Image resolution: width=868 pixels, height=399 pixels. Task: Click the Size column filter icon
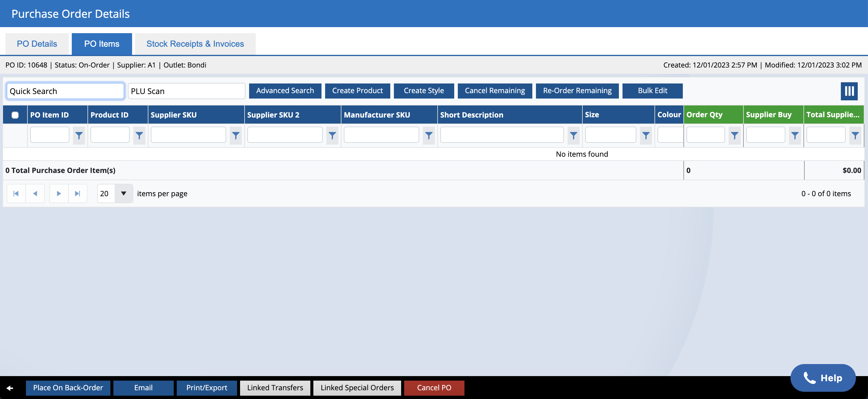click(x=646, y=135)
